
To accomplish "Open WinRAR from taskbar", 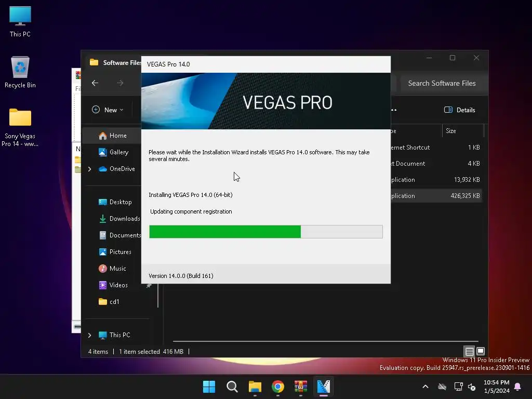I will click(x=301, y=387).
